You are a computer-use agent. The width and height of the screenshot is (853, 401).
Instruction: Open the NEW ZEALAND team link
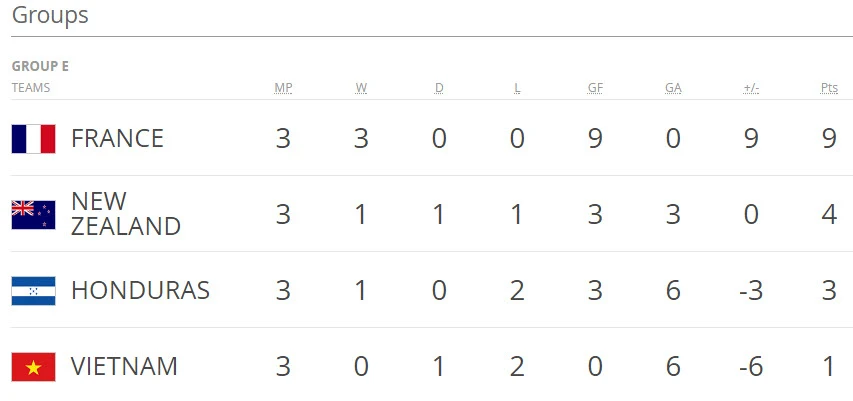click(x=125, y=214)
